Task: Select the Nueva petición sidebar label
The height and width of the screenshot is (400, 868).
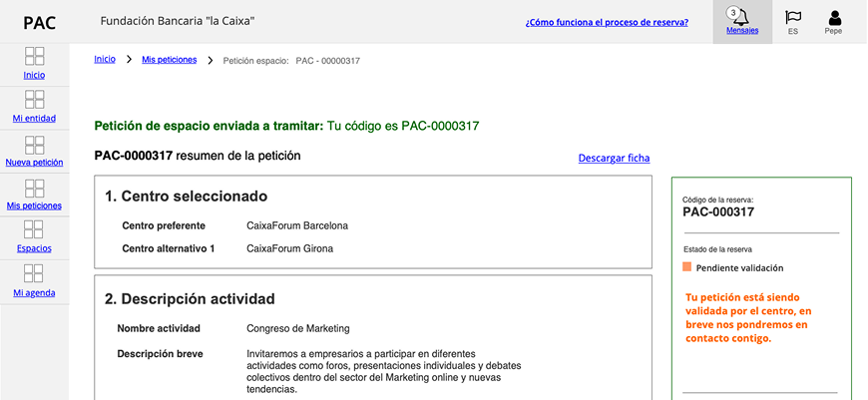Action: tap(34, 162)
